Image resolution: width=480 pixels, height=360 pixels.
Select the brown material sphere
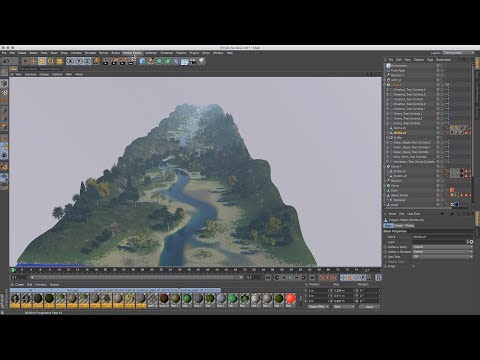pos(164,298)
